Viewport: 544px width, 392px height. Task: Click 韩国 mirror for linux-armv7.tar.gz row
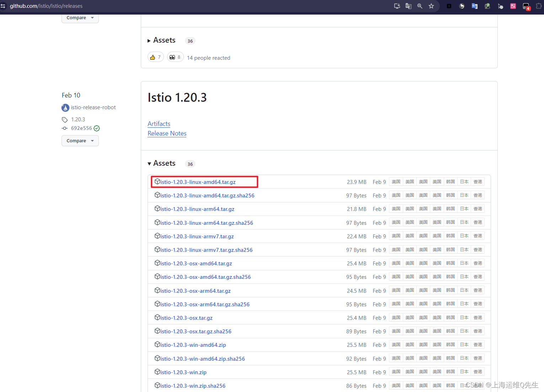pyautogui.click(x=450, y=236)
